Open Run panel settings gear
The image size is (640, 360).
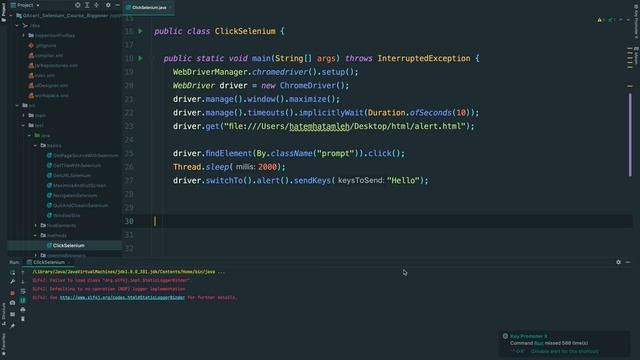[618, 262]
